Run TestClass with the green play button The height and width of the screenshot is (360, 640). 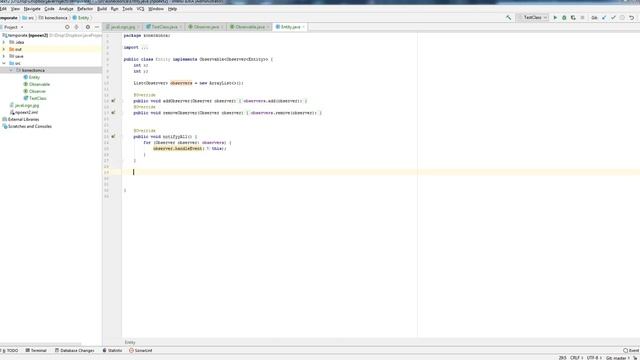[555, 18]
